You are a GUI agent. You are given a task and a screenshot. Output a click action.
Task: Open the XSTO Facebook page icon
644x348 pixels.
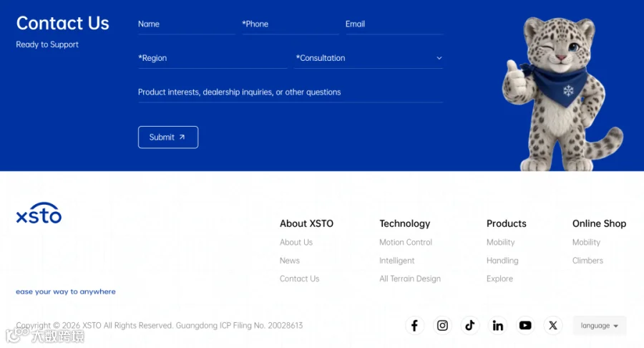pos(414,325)
